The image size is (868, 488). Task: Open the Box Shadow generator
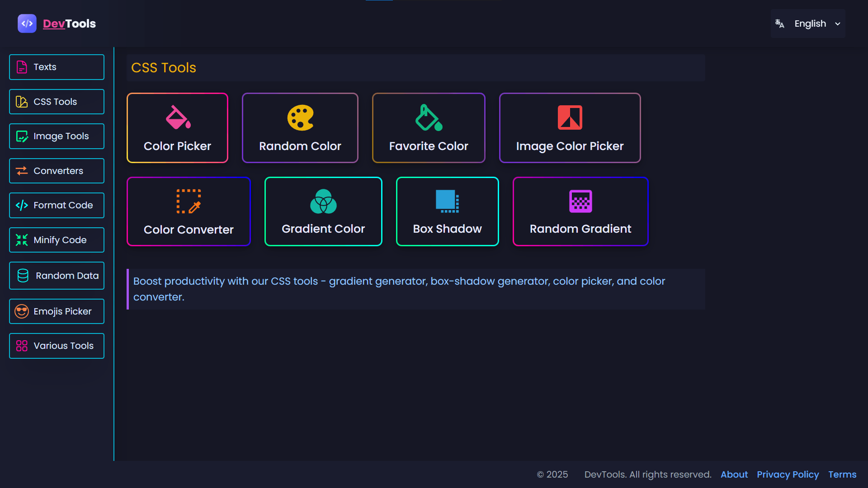(x=447, y=211)
